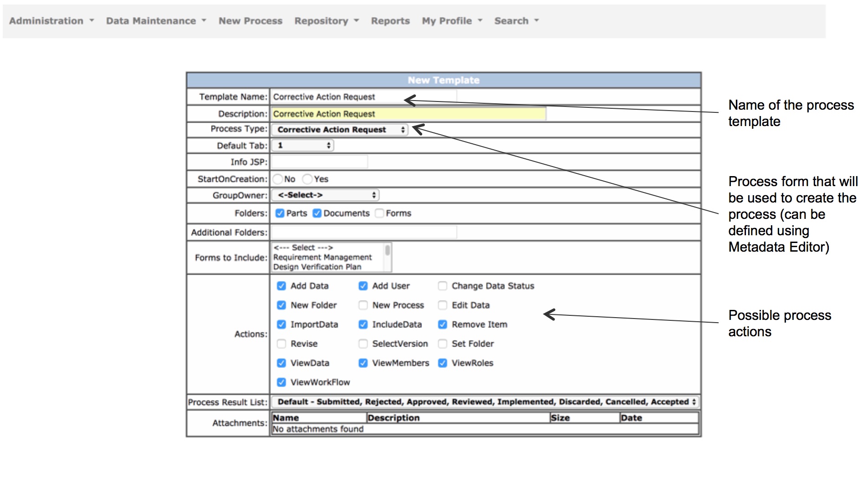Enable the "Revise" action
The height and width of the screenshot is (496, 868).
click(x=281, y=344)
